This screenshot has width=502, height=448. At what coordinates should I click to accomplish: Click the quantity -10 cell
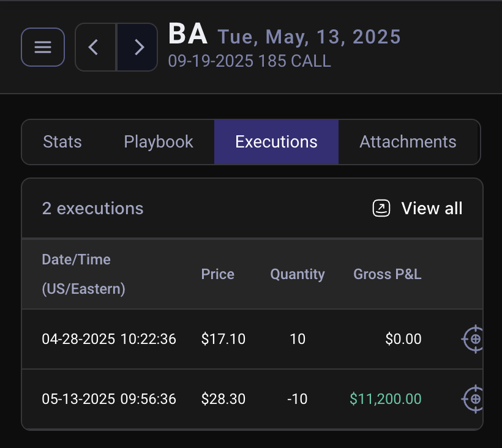[x=298, y=398]
